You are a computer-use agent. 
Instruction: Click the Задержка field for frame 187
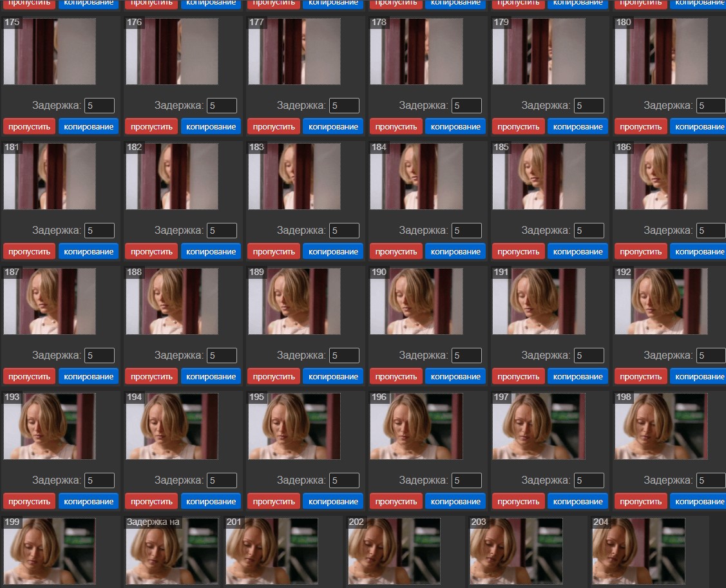click(x=100, y=356)
